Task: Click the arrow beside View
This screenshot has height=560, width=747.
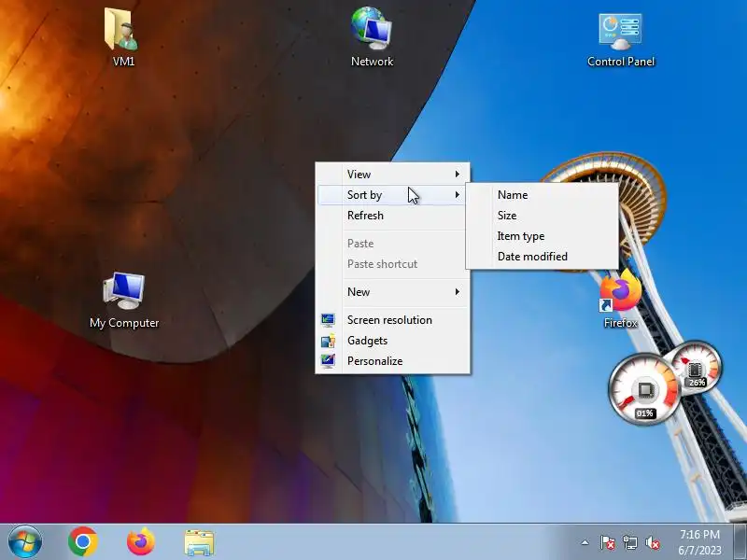Action: click(x=458, y=175)
